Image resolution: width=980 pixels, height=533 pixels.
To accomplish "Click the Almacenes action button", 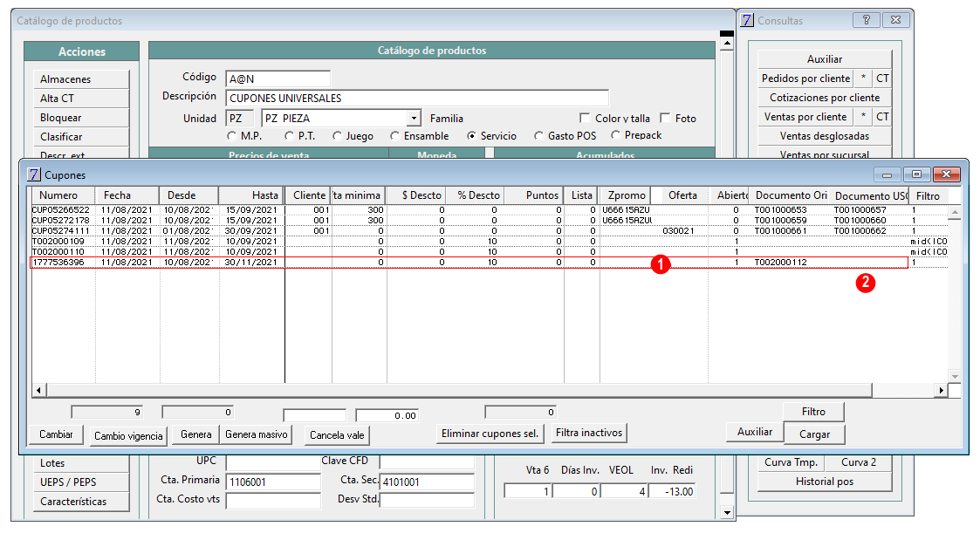I will tap(81, 79).
